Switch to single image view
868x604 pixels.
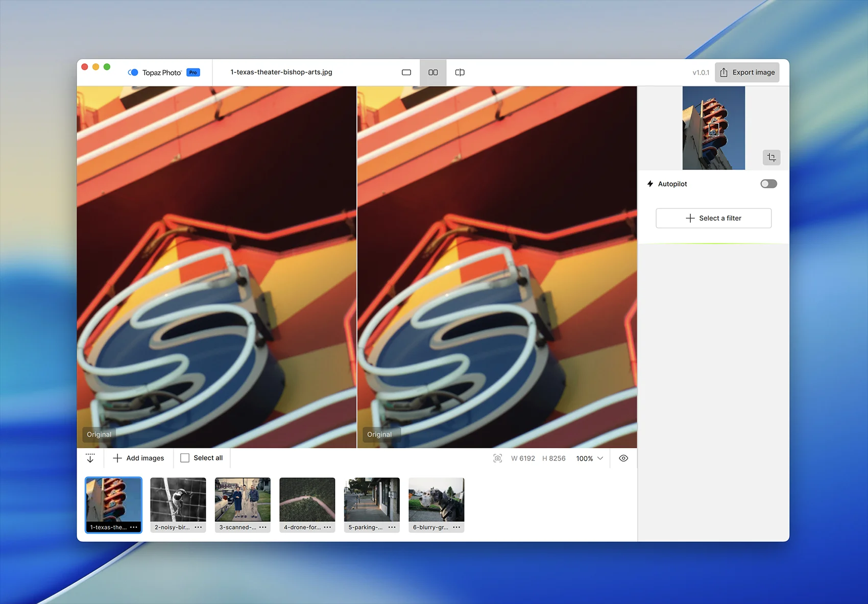coord(406,73)
